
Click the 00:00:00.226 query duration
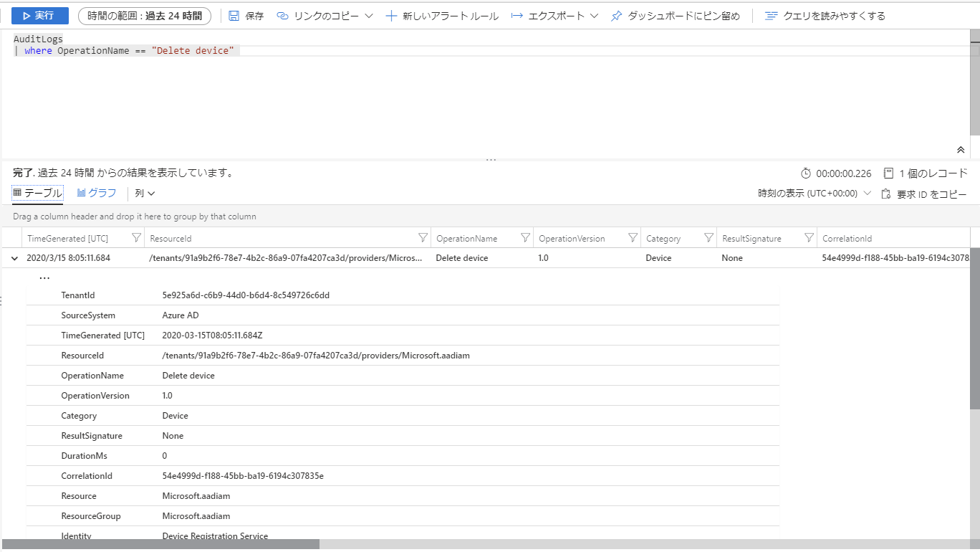[836, 173]
